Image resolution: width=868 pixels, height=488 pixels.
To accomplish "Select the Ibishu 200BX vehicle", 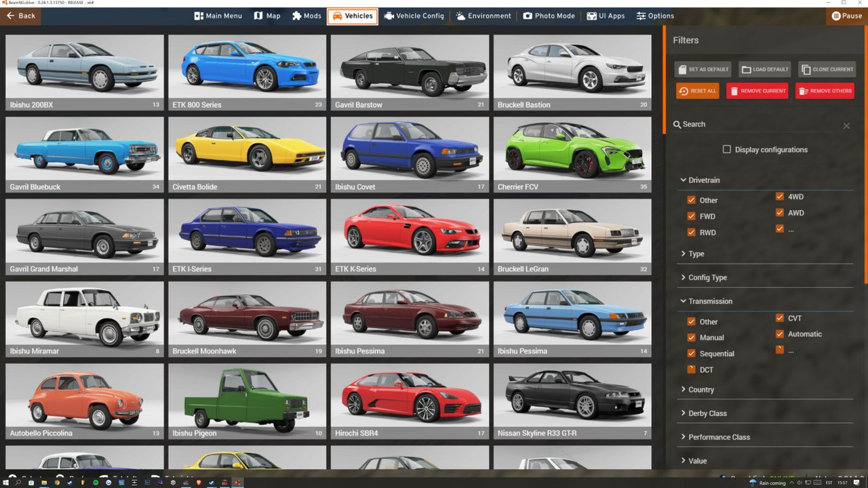I will (85, 73).
